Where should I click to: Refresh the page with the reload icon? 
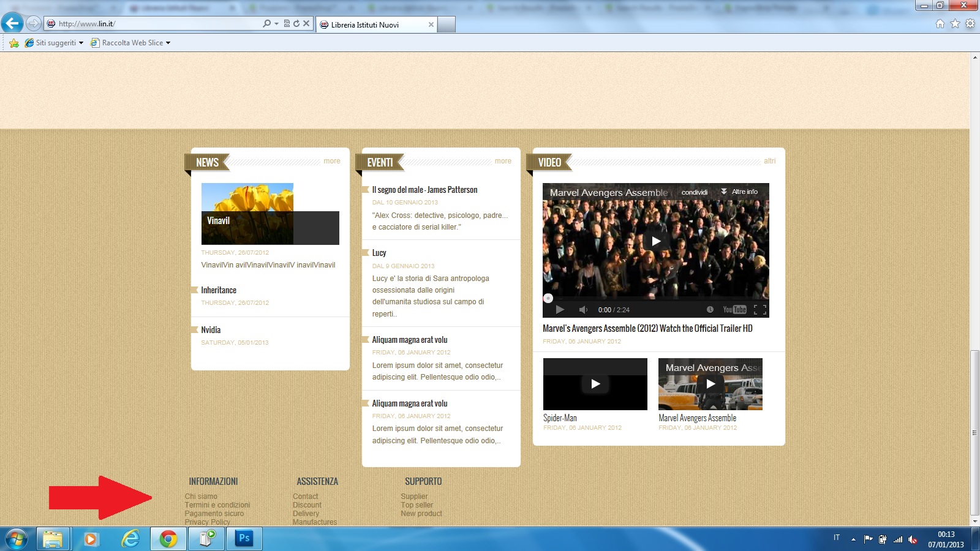[x=296, y=24]
